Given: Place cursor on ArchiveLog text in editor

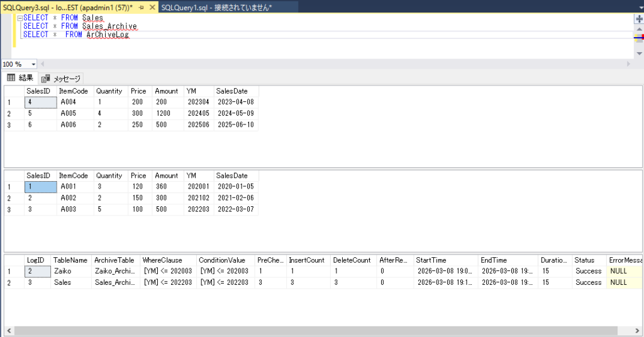Looking at the screenshot, I should coord(107,35).
